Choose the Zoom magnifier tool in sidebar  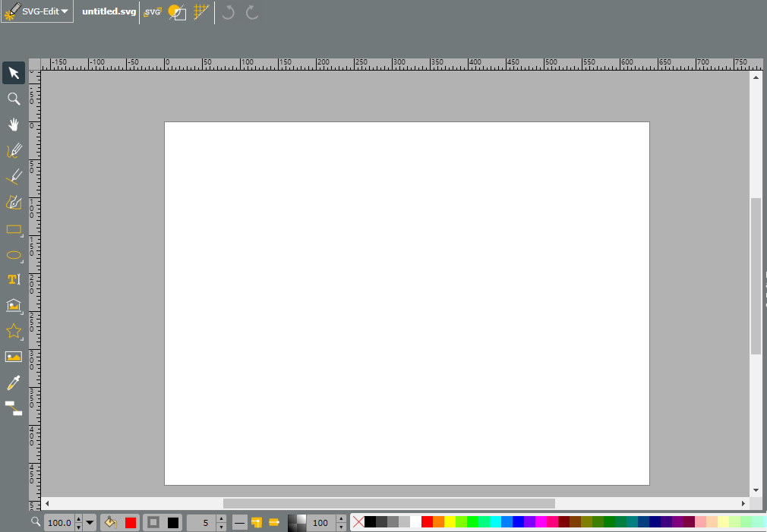coord(14,99)
